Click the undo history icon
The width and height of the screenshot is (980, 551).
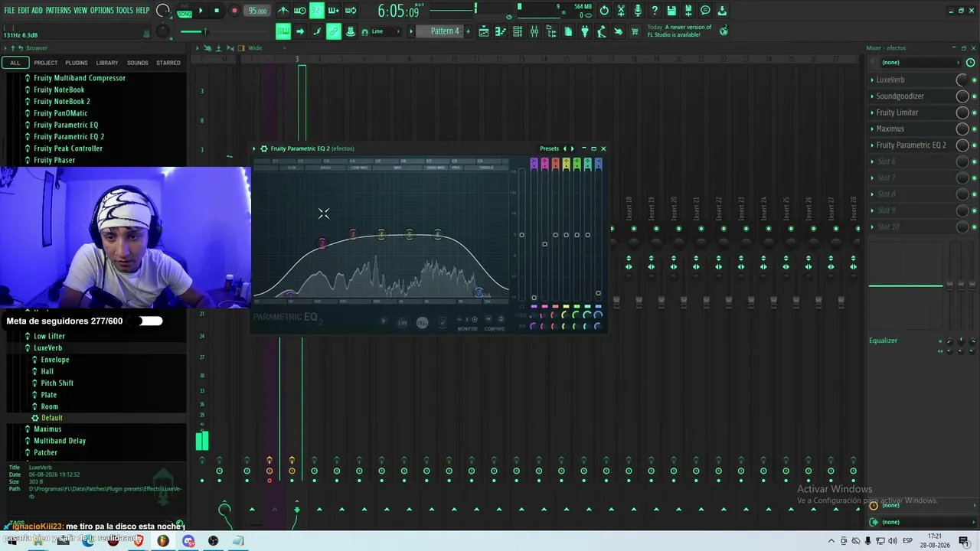[x=604, y=11]
